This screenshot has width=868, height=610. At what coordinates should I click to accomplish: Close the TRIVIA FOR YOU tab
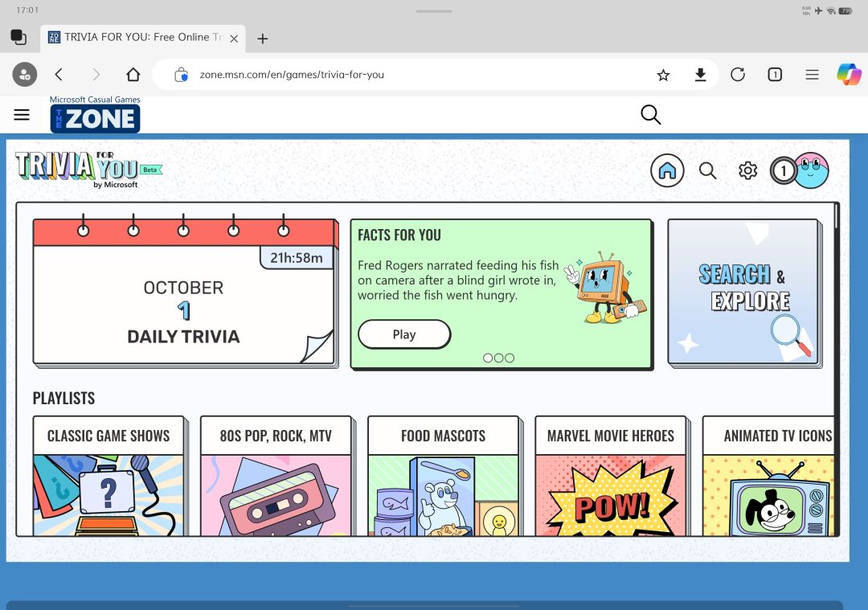point(234,39)
